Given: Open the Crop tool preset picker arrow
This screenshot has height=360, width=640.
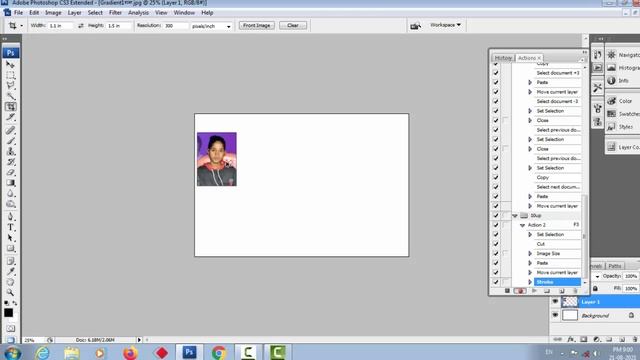Looking at the screenshot, I should (21, 26).
